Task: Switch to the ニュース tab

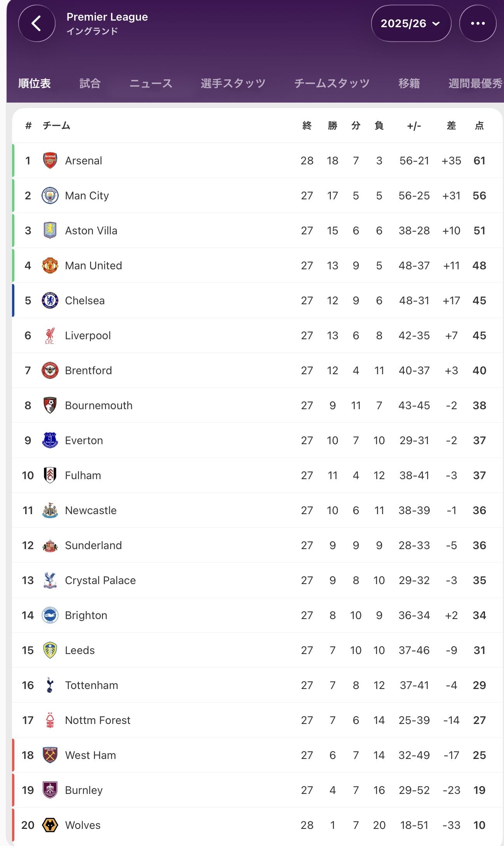Action: (151, 83)
